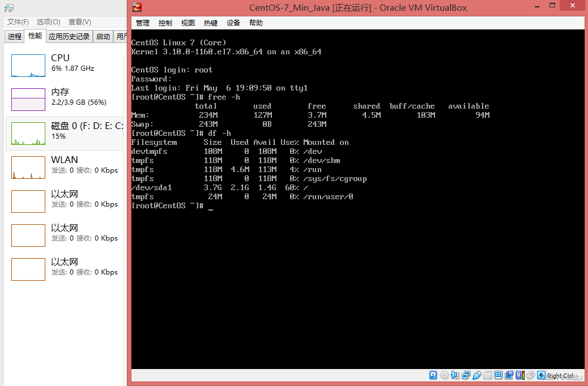The image size is (588, 386).
Task: Click the 'df -h' command line in the terminal
Action: tap(181, 133)
